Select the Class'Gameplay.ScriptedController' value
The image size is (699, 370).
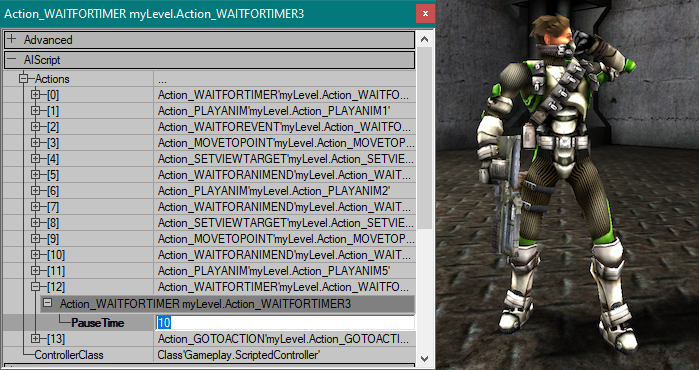click(x=238, y=355)
